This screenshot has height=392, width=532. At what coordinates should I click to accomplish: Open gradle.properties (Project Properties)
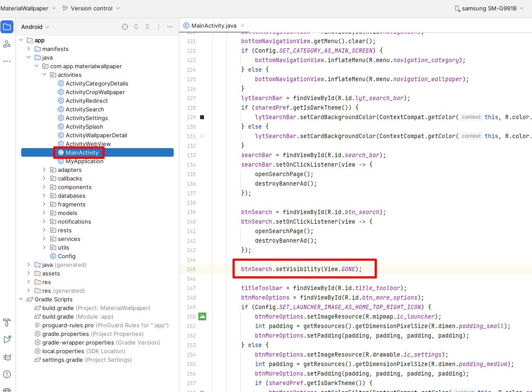pos(93,334)
